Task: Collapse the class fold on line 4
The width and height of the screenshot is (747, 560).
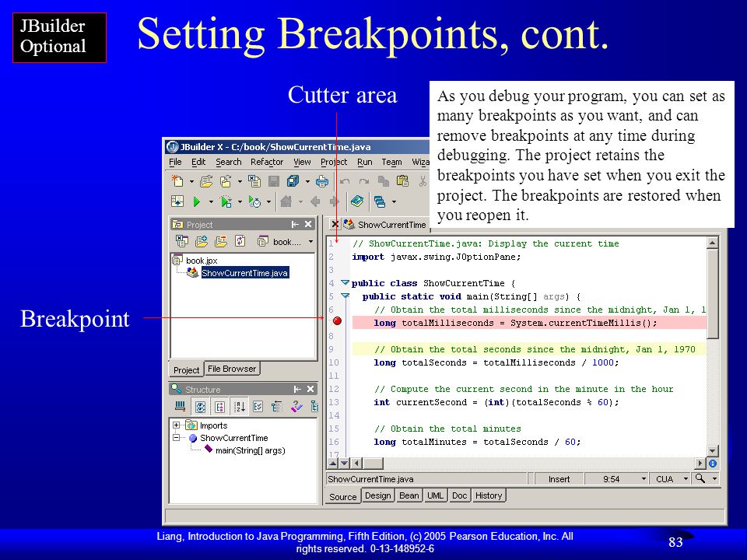Action: (345, 283)
